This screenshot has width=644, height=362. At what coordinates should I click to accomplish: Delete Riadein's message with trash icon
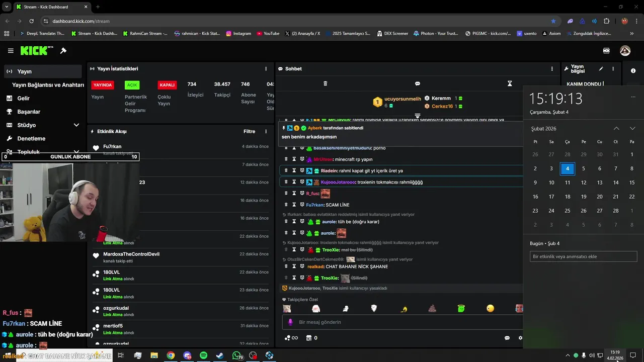pos(286,170)
